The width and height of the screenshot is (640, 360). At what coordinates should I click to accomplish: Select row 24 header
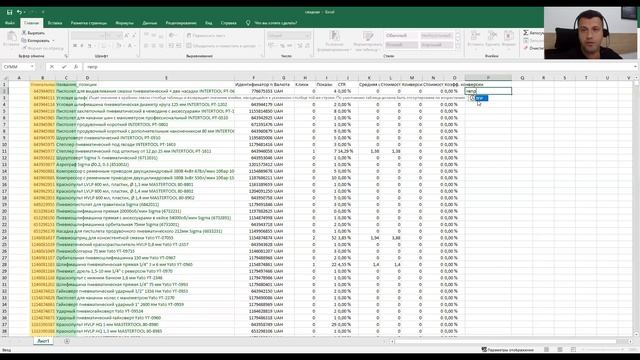4,238
